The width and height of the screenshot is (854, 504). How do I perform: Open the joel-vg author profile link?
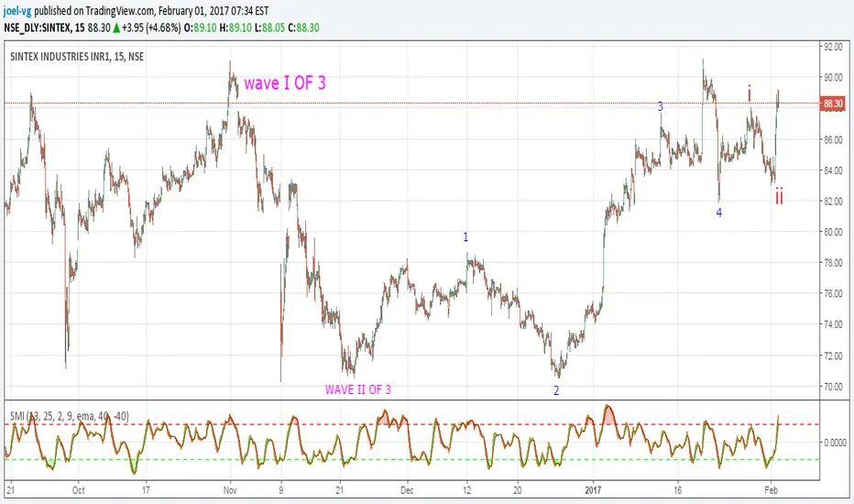pyautogui.click(x=17, y=11)
